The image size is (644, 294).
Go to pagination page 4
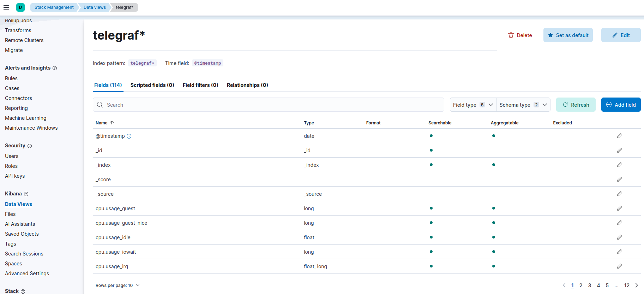[x=598, y=285]
